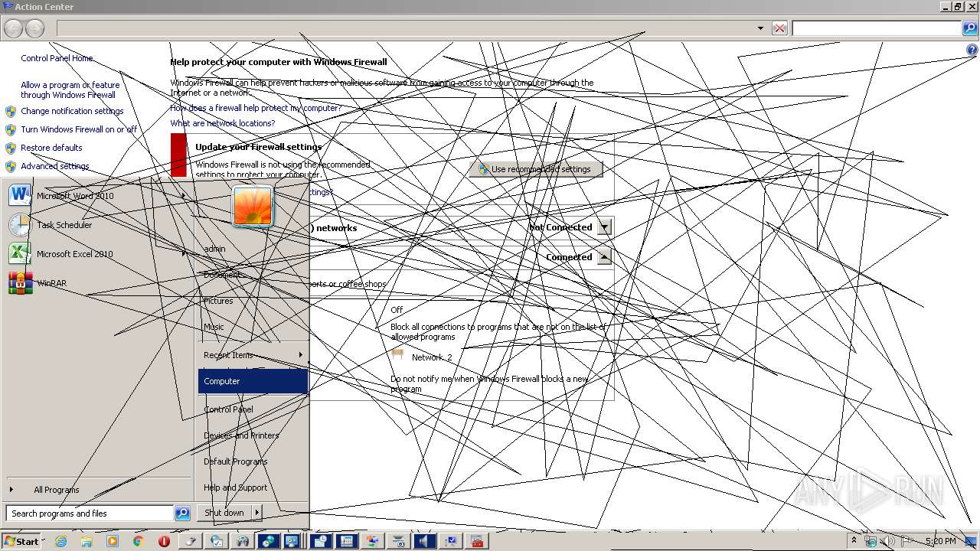Click the Start button

[21, 541]
